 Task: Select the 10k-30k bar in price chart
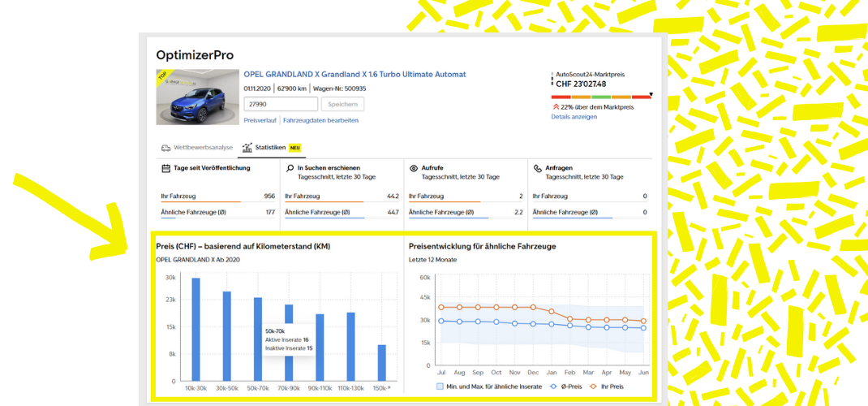pos(196,329)
